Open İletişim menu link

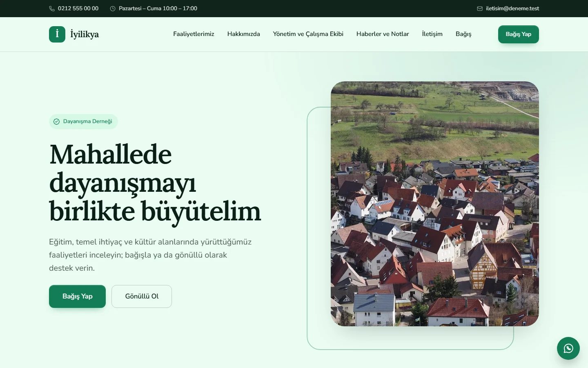(x=432, y=34)
